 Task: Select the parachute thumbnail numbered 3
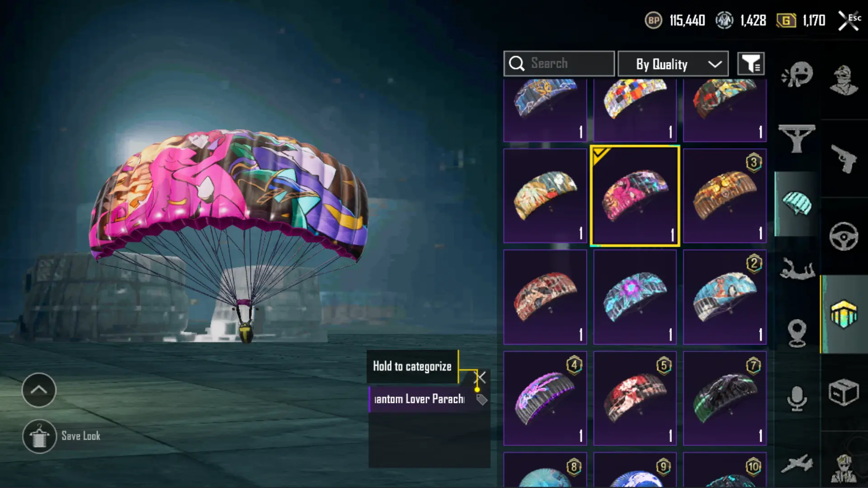(x=725, y=196)
